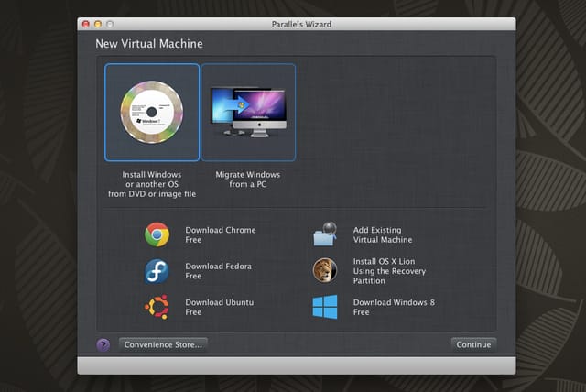The width and height of the screenshot is (586, 392).
Task: Click the Install Windows or another OS caption
Action: pos(152,184)
